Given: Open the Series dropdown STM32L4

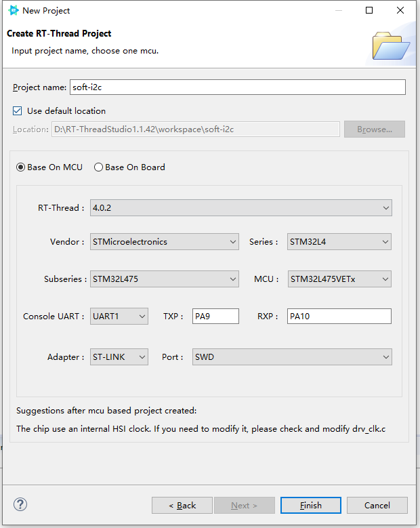Looking at the screenshot, I should pos(339,242).
